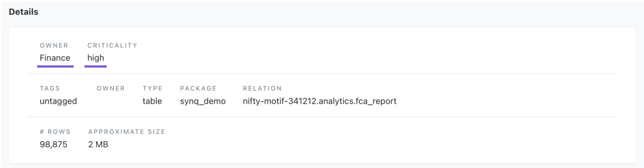Click the RELATION column label
Screen dimensions: 644x168
[262, 88]
